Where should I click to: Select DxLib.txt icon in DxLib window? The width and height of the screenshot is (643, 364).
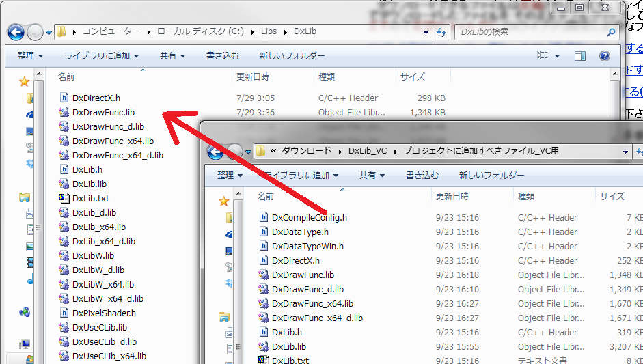point(64,199)
